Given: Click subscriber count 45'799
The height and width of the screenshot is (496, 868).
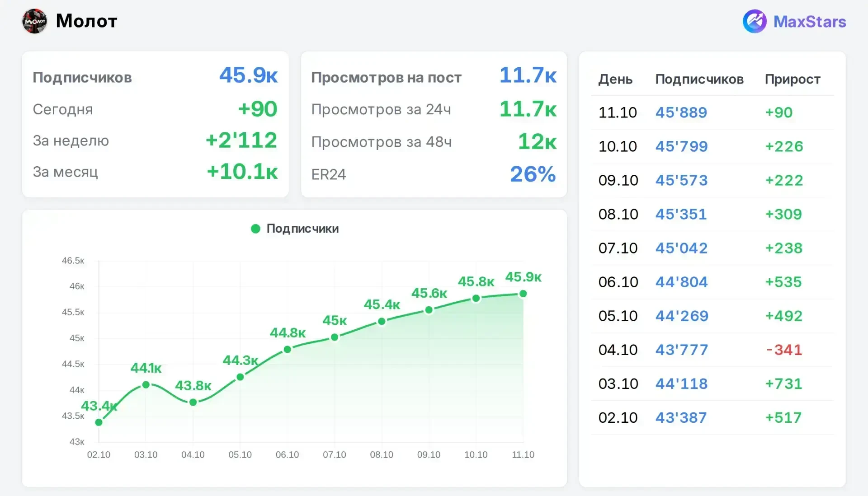Looking at the screenshot, I should coord(681,146).
